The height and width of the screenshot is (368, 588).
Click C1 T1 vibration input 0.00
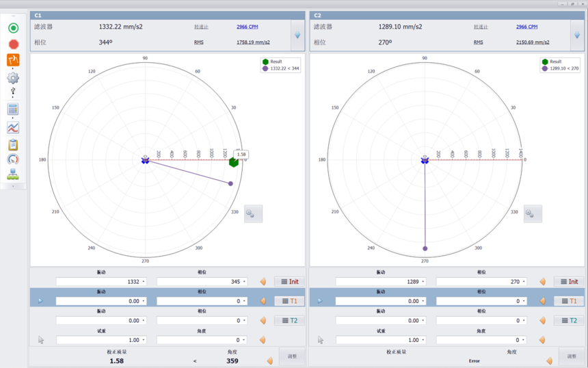[x=101, y=301]
